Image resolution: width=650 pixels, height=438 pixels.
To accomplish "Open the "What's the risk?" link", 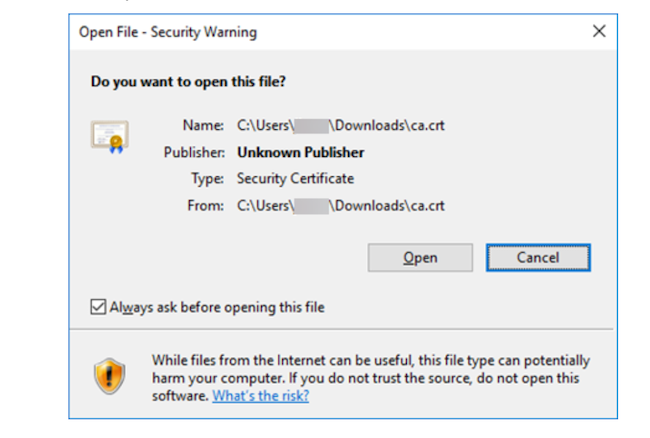I will 261,395.
